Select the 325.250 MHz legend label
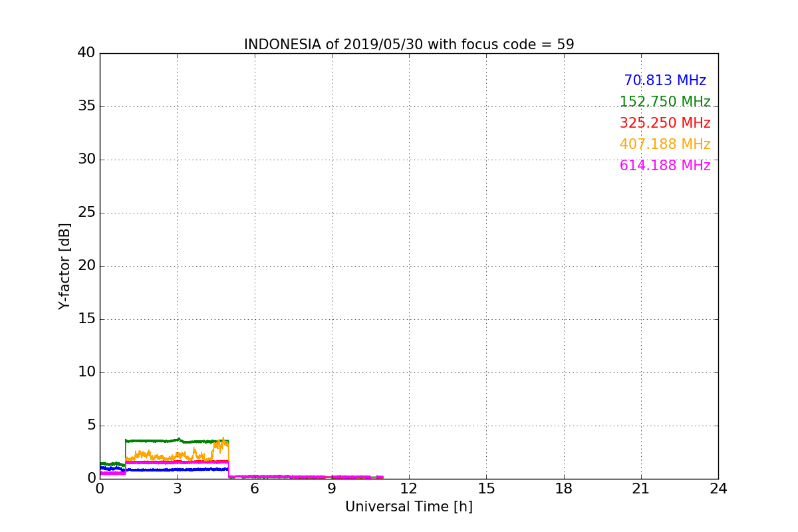Image resolution: width=798 pixels, height=532 pixels. 665,123
